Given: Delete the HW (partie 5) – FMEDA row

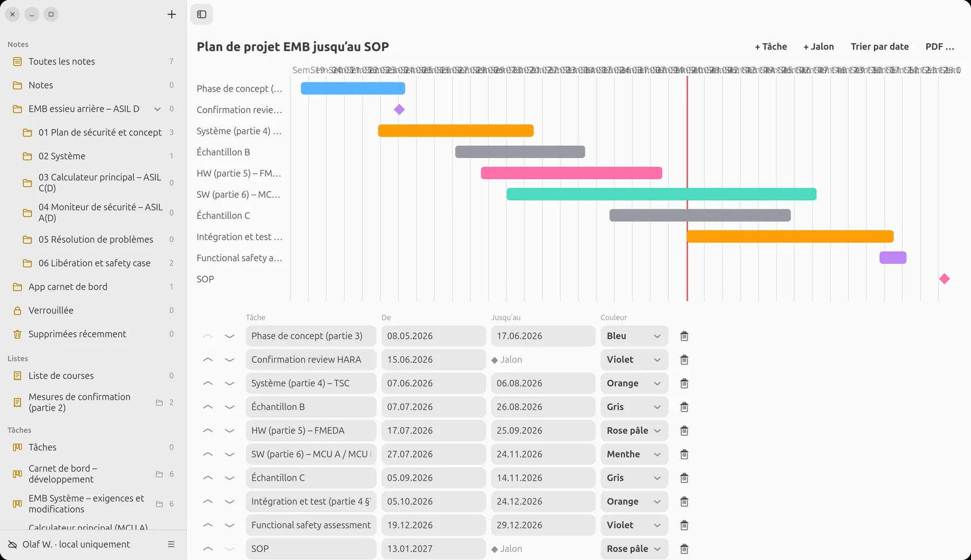Looking at the screenshot, I should (684, 431).
